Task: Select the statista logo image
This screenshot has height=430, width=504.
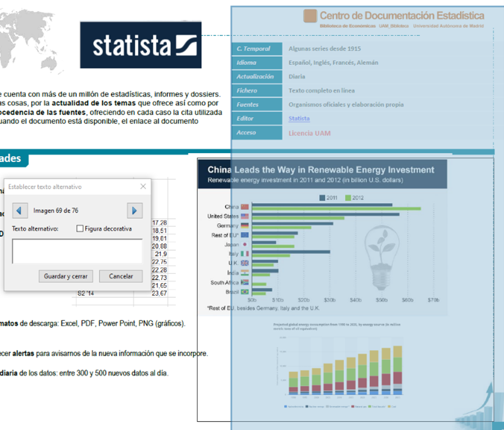Action: [140, 45]
